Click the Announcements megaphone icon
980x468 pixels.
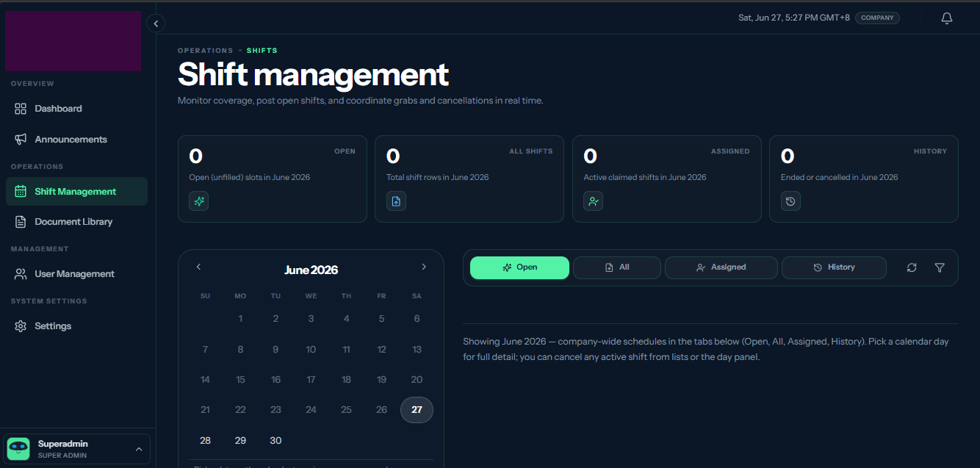point(21,140)
